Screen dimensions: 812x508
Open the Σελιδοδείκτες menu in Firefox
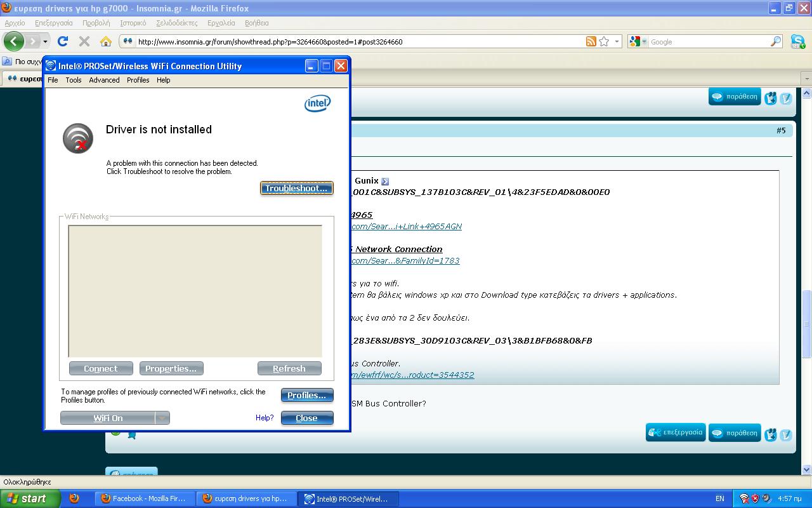pos(177,23)
